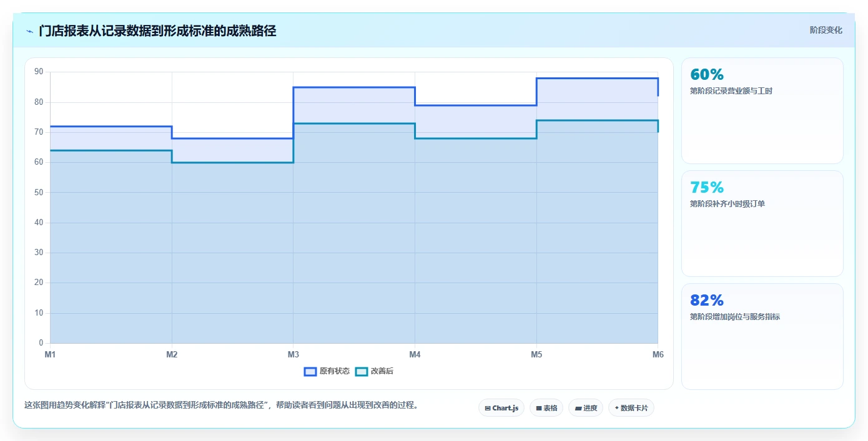The height and width of the screenshot is (441, 868).
Task: Open the 82% stat card
Action: pos(762,336)
